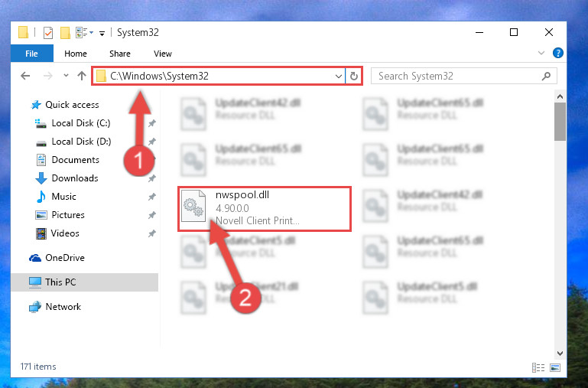Toggle the pin beside Local Disk (C:)

151,123
